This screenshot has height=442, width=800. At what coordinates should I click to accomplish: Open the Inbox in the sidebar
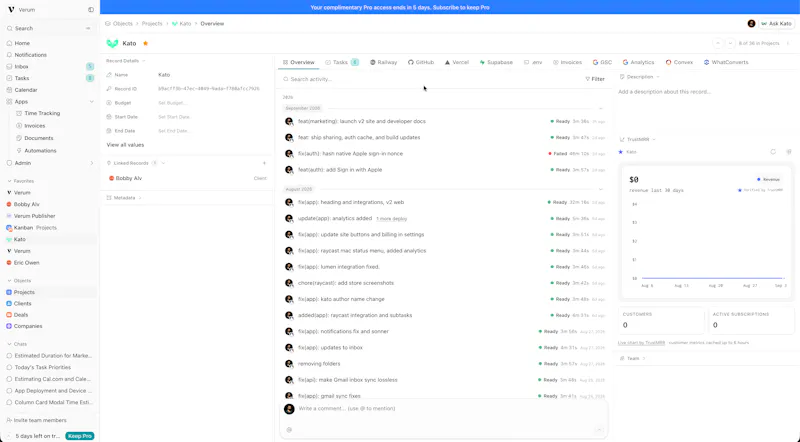[21, 66]
